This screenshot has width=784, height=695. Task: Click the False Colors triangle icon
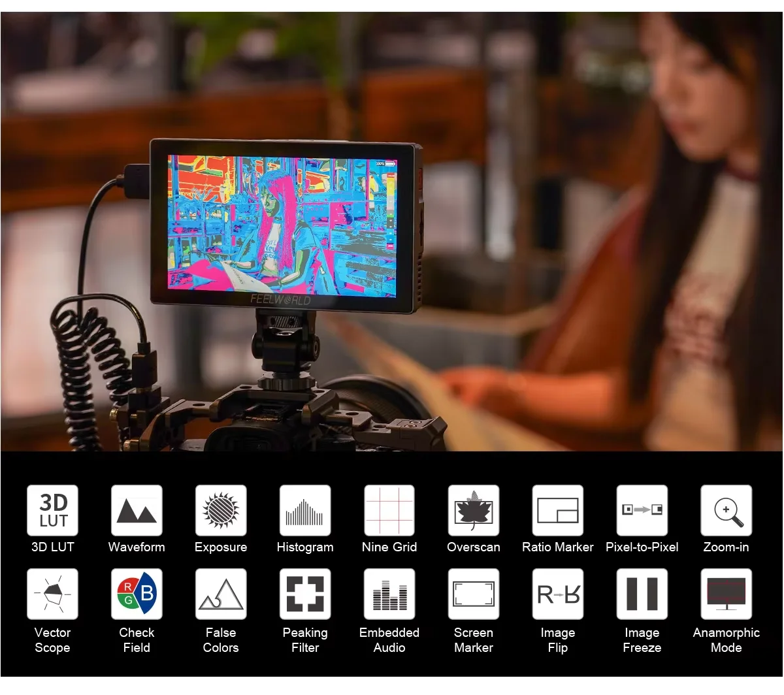click(221, 594)
